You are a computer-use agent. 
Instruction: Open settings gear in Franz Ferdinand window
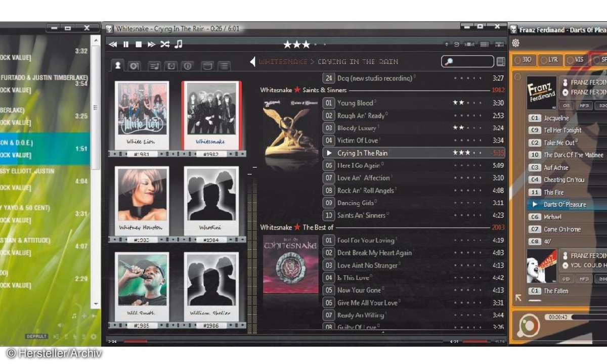point(516,43)
